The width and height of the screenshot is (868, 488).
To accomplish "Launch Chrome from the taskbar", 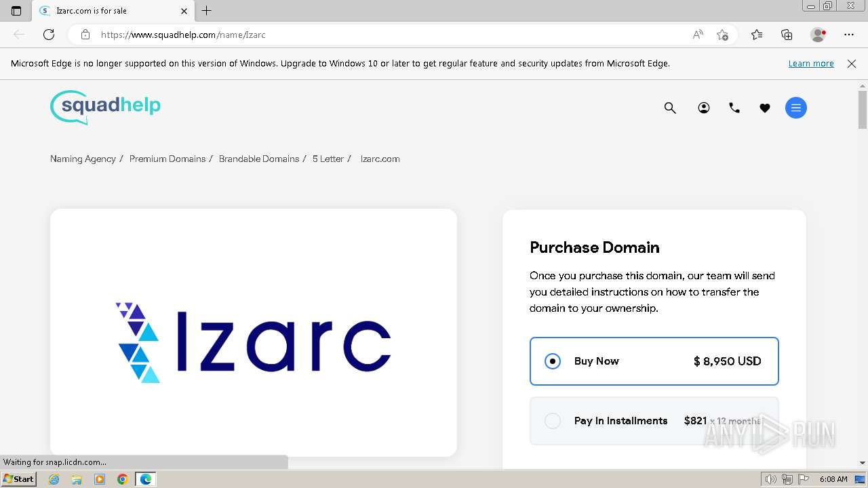I will coord(123,479).
